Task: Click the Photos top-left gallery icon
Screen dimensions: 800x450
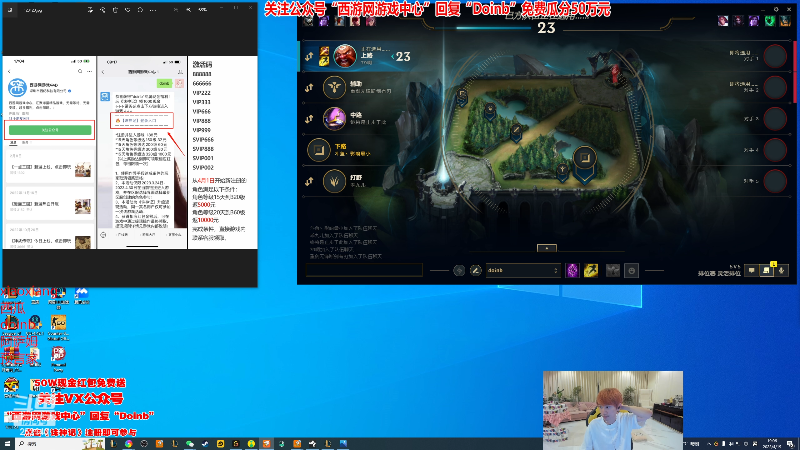Action: click(10, 10)
